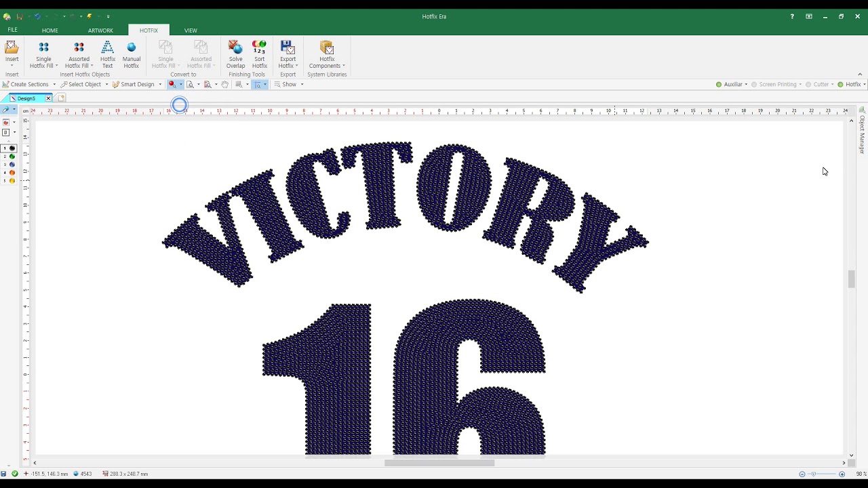This screenshot has width=868, height=488.
Task: Open the Select Object dropdown arrow
Action: tap(106, 85)
